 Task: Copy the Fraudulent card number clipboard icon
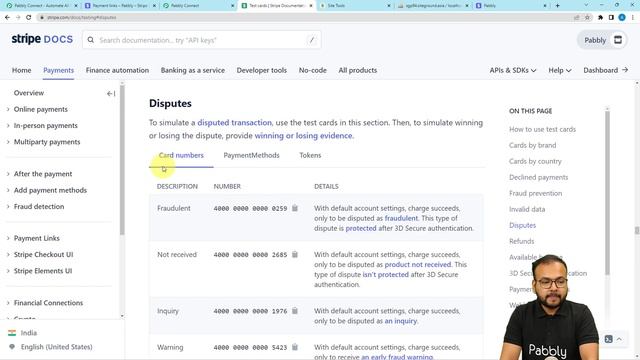point(295,208)
